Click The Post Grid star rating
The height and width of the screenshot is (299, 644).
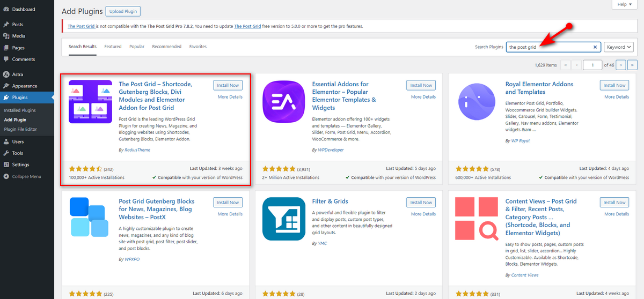85,169
